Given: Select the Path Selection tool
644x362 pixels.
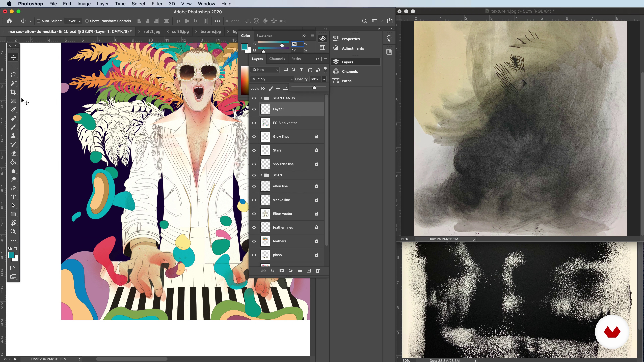Looking at the screenshot, I should coord(13,206).
